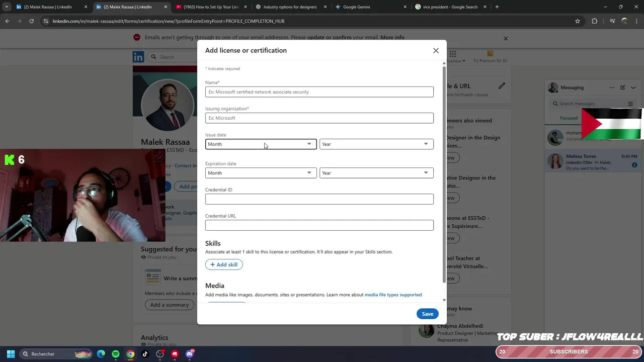Viewport: 644px width, 362px height.
Task: Open the Issue date Month dropdown
Action: tap(261, 144)
